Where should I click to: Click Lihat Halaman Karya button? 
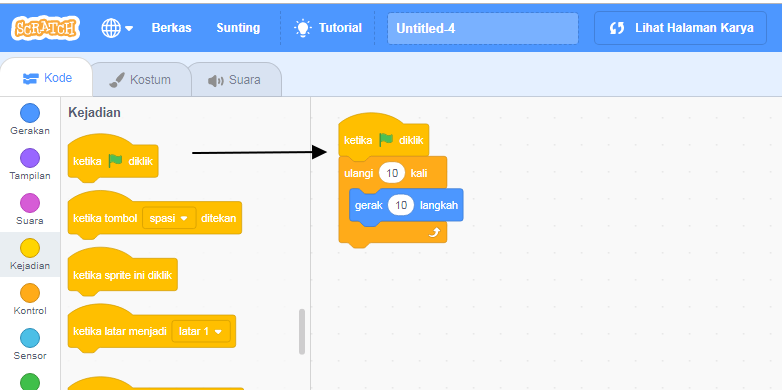click(x=680, y=28)
